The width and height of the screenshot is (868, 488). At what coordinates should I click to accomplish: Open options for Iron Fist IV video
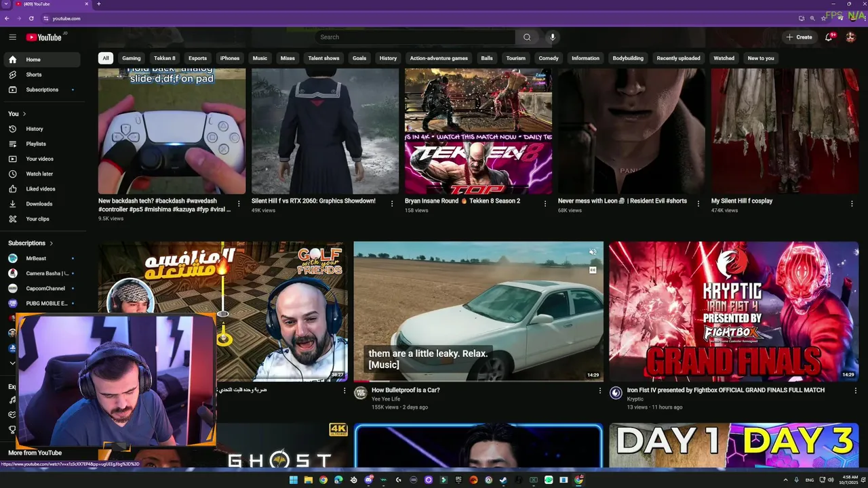point(854,391)
